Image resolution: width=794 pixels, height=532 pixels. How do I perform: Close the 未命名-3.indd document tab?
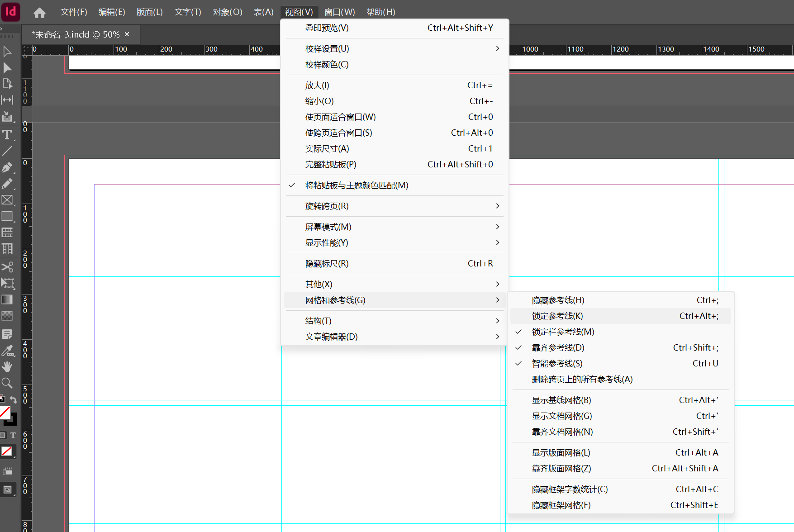127,34
